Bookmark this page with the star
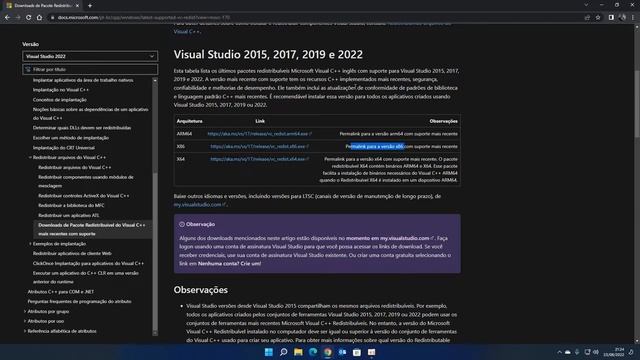The width and height of the screenshot is (640, 360). coord(598,18)
